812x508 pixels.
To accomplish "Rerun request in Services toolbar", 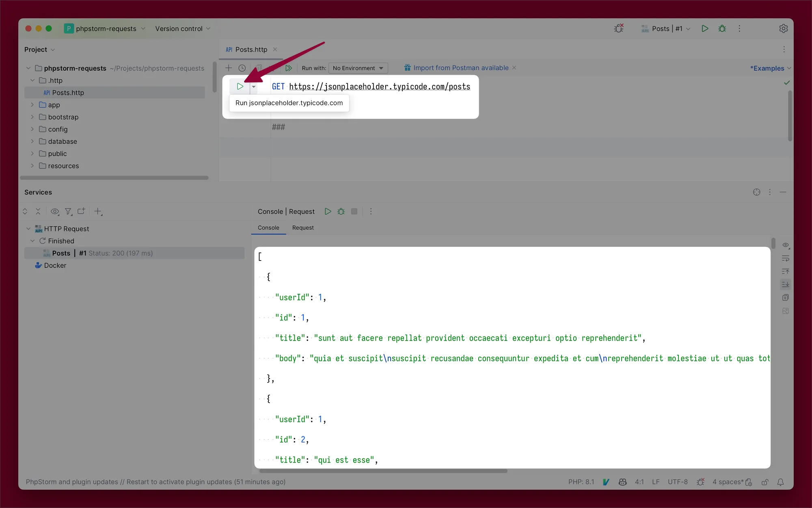I will tap(328, 211).
